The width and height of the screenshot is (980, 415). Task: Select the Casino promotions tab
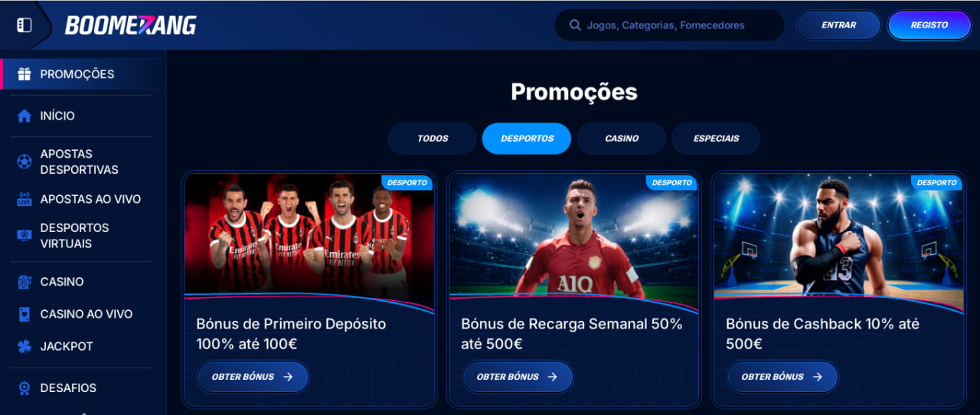[622, 139]
